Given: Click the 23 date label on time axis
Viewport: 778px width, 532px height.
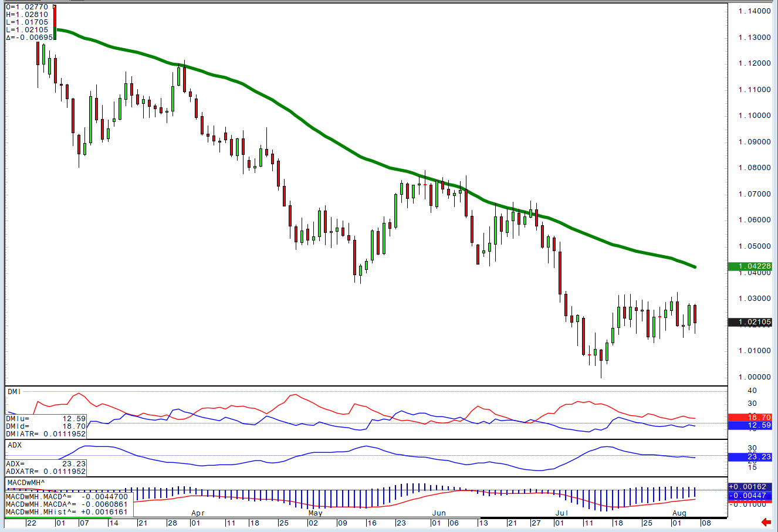Looking at the screenshot, I should 401,523.
